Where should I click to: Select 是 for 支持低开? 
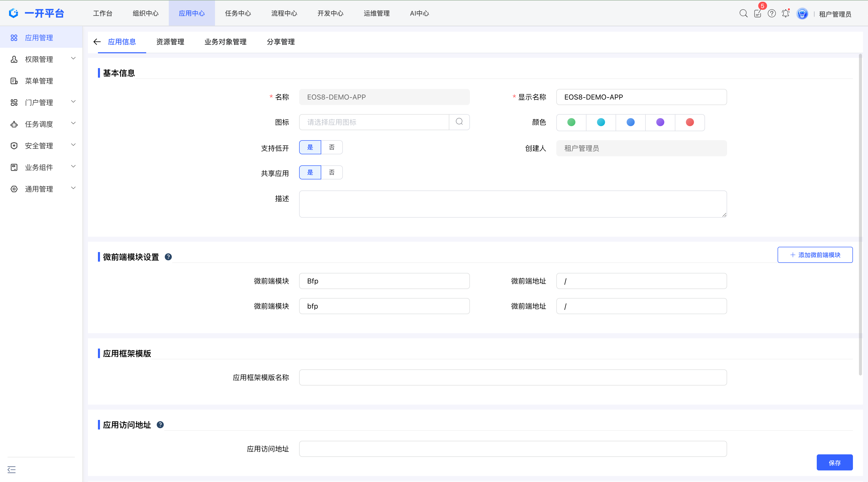[310, 147]
